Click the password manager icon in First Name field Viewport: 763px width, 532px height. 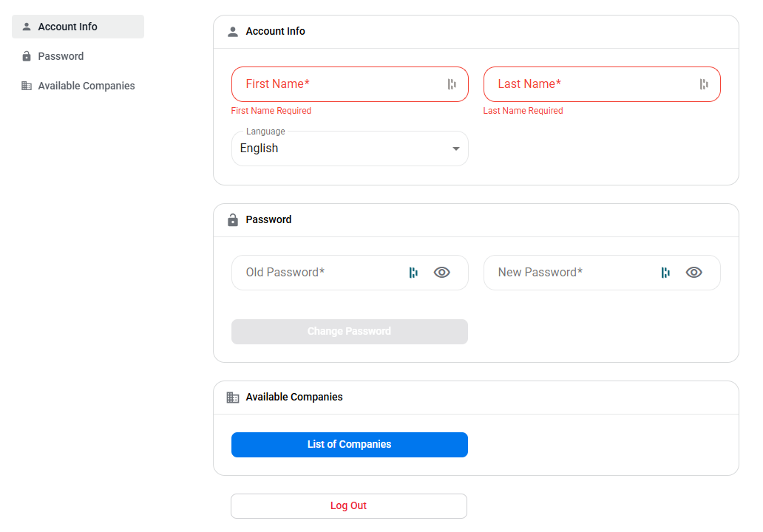coord(452,84)
